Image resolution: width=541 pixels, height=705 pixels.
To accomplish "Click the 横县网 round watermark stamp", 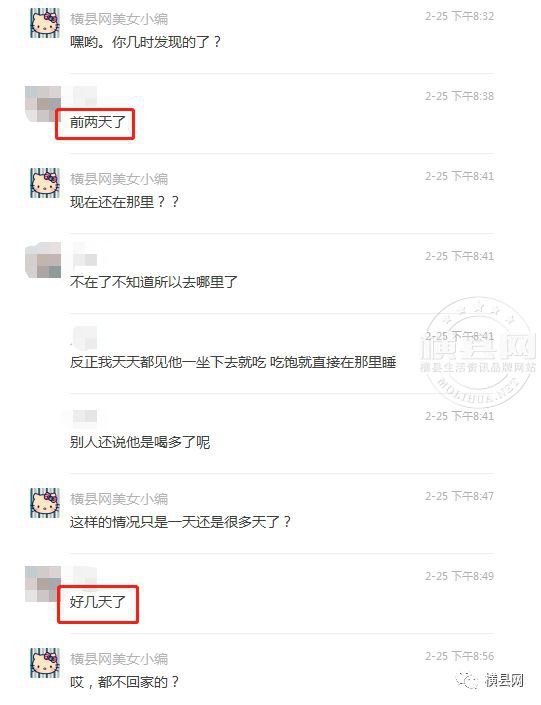I will click(x=479, y=352).
